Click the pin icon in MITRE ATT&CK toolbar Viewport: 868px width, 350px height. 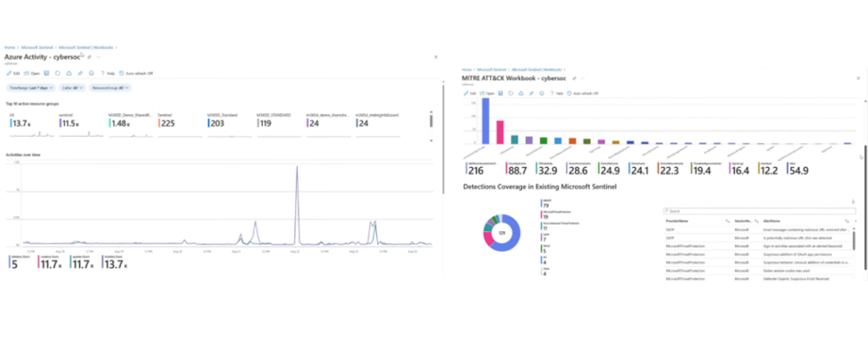531,93
